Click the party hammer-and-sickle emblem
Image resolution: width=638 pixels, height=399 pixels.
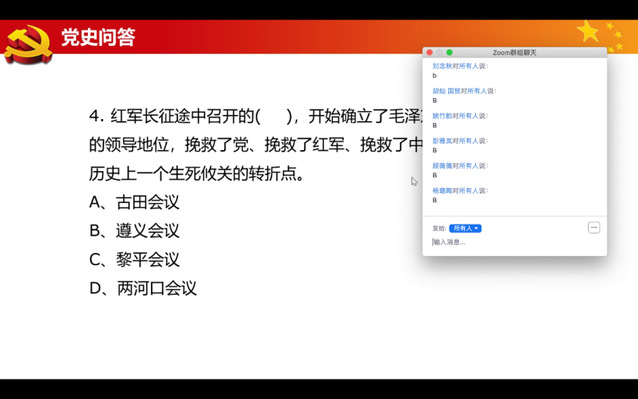click(28, 44)
